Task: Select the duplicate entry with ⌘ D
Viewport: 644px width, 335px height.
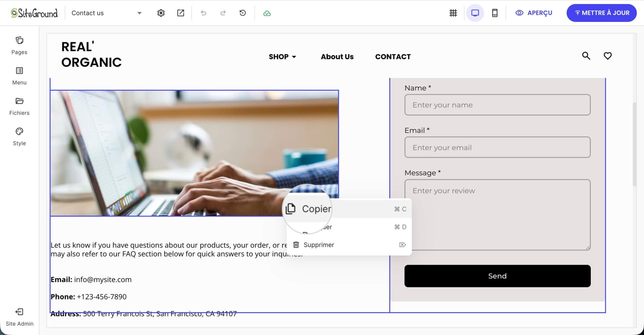Action: click(349, 227)
